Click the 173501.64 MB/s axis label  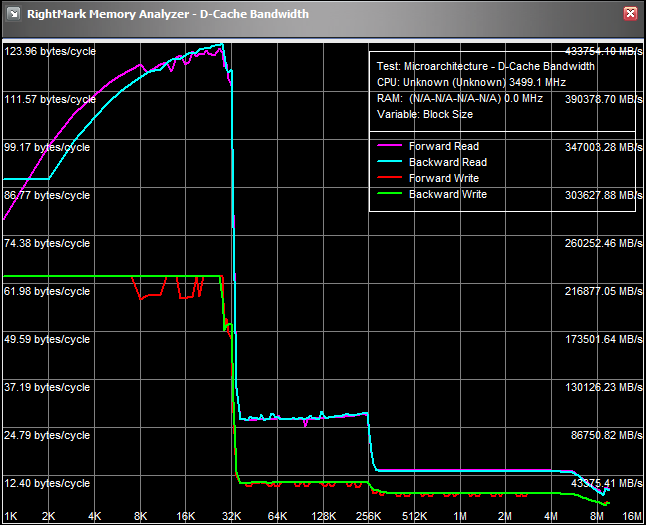pyautogui.click(x=604, y=340)
